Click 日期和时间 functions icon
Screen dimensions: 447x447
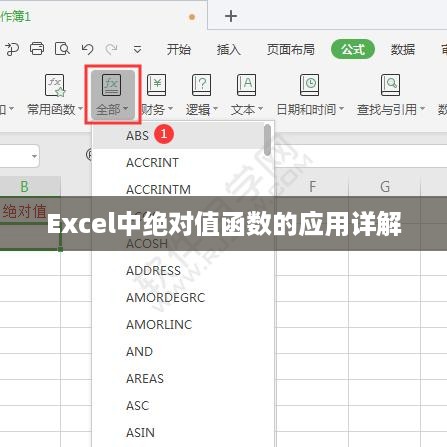tap(310, 85)
